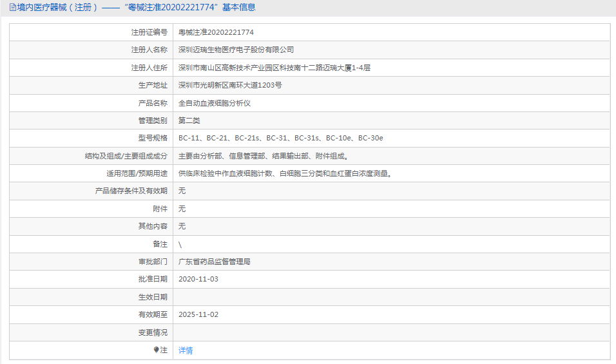Click the 有效期至 label cell
This screenshot has height=364, width=616.
(91, 314)
